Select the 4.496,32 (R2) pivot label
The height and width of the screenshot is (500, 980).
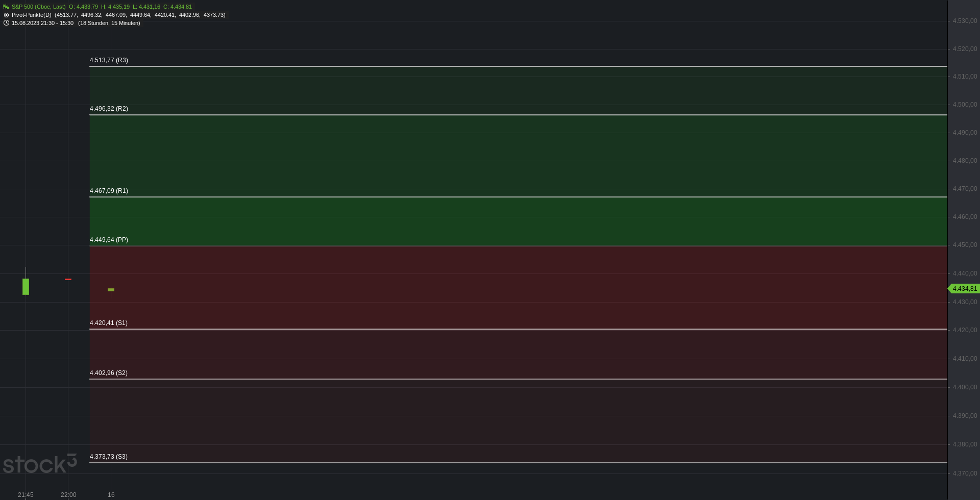(109, 109)
